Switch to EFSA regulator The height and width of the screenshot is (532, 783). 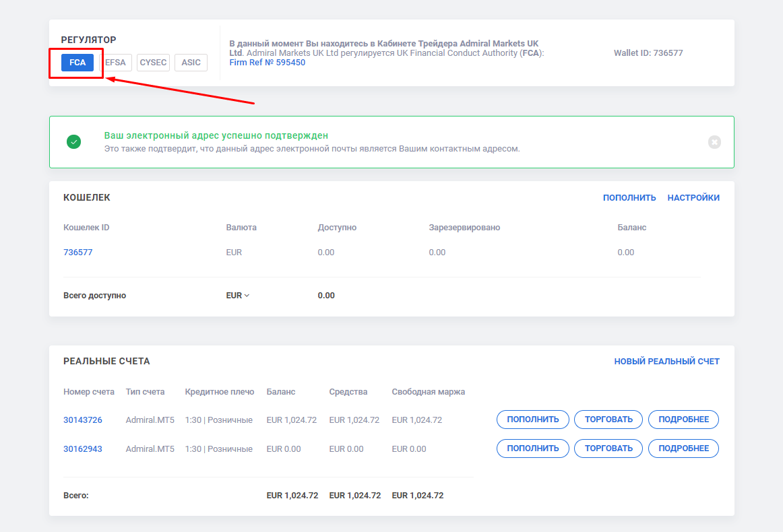115,63
